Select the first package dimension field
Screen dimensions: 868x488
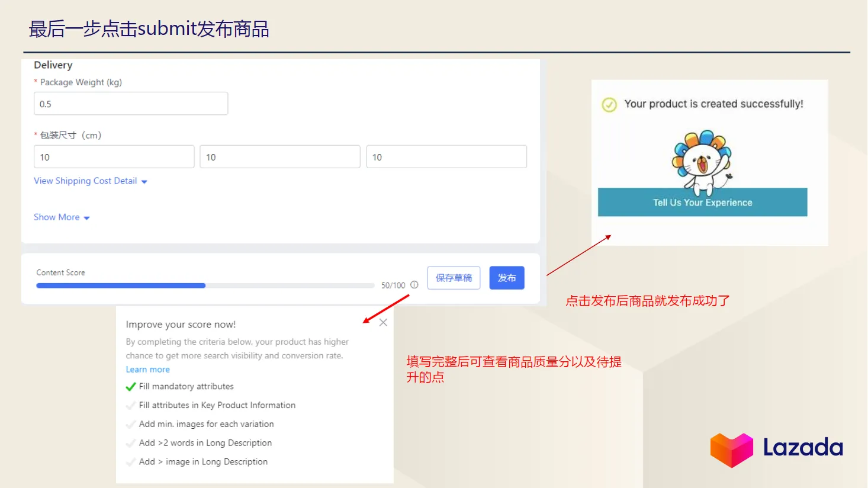click(114, 156)
